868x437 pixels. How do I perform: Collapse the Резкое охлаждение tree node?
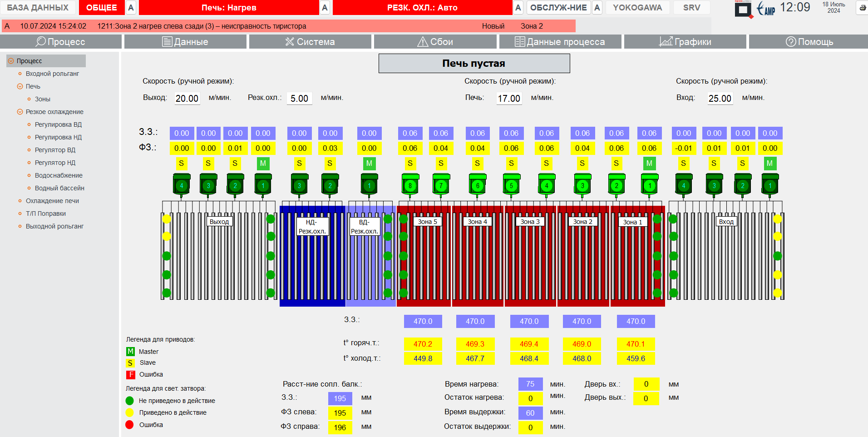point(20,112)
